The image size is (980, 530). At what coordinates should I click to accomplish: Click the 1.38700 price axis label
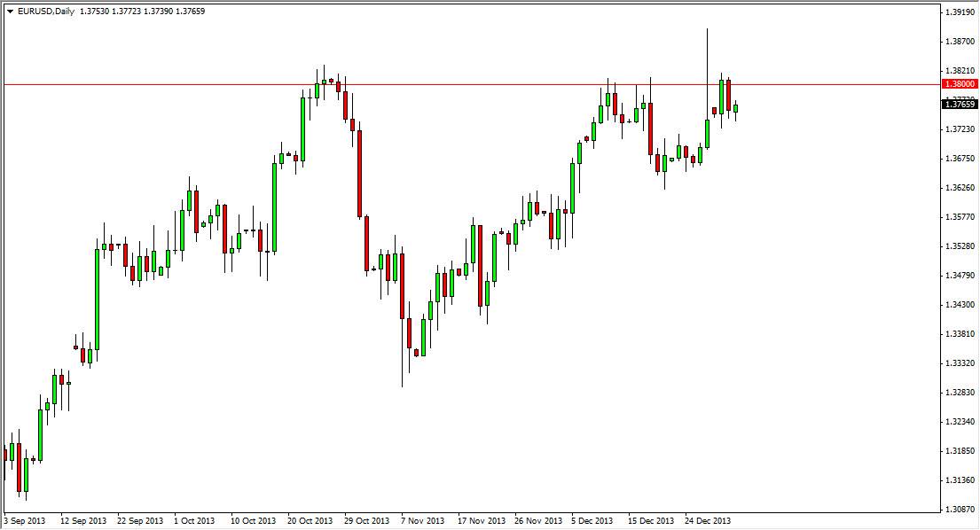click(x=960, y=41)
